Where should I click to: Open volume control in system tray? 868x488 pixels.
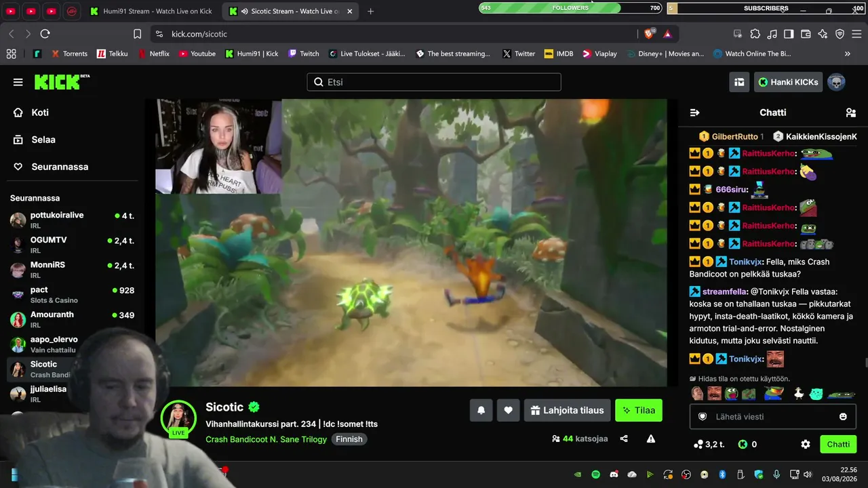(807, 474)
